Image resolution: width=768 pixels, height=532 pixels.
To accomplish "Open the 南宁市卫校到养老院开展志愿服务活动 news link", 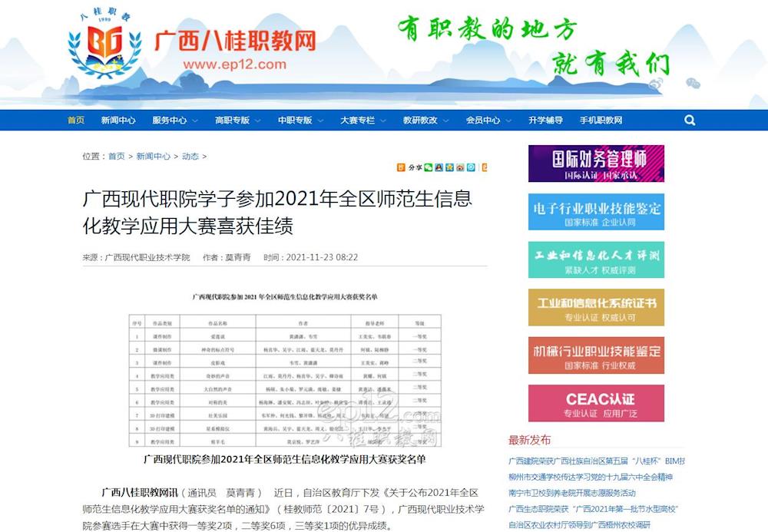I will point(572,493).
